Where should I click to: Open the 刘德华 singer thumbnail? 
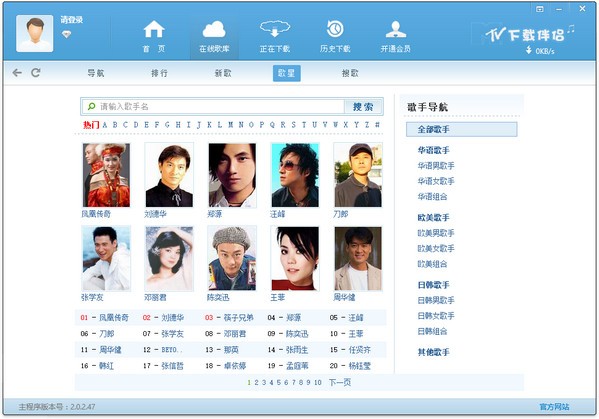[169, 175]
